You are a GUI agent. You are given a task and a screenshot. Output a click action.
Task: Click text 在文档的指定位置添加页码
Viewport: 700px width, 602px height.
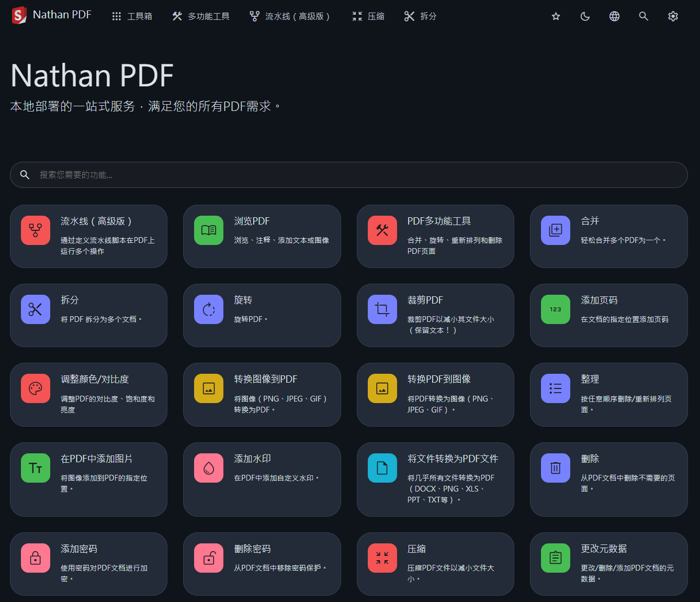[x=625, y=319]
